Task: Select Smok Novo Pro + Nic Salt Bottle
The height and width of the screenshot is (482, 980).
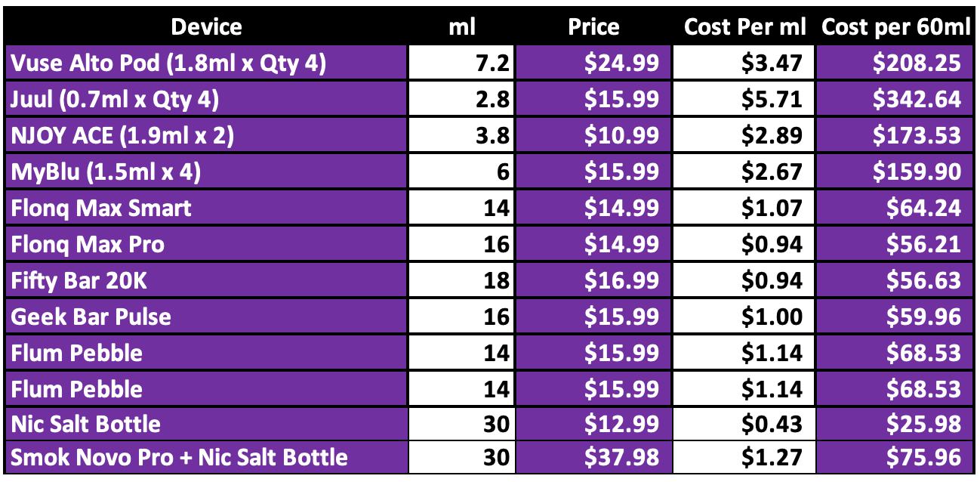Action: [206, 458]
